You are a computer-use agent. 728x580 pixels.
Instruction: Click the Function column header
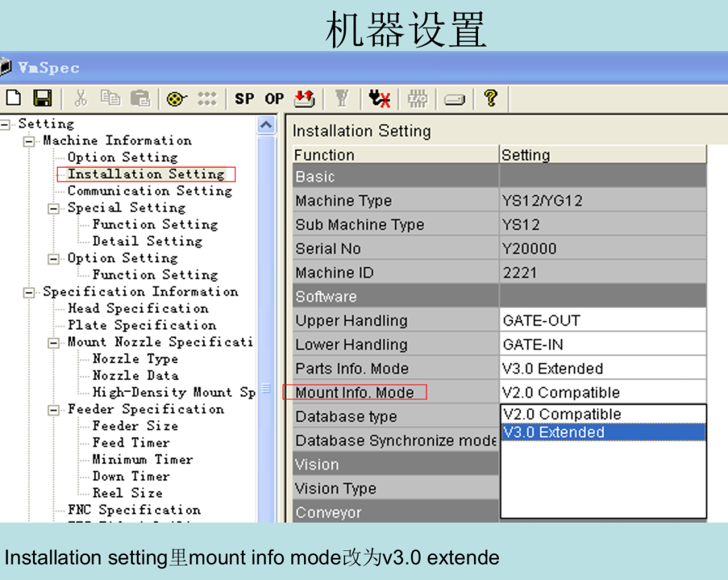pos(396,154)
